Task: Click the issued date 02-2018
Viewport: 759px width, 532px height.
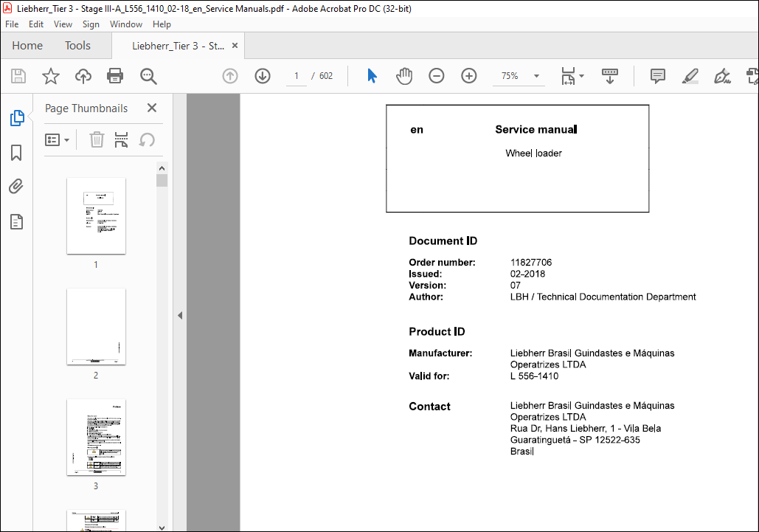Action: (x=527, y=274)
